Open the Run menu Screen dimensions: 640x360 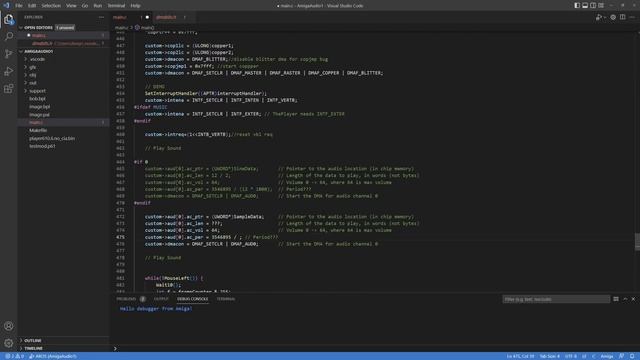98,6
